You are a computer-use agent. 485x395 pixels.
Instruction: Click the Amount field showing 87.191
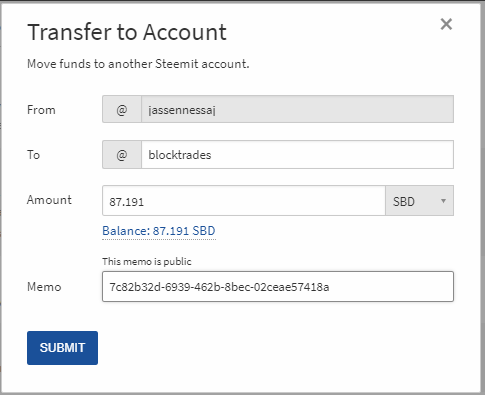tap(244, 201)
